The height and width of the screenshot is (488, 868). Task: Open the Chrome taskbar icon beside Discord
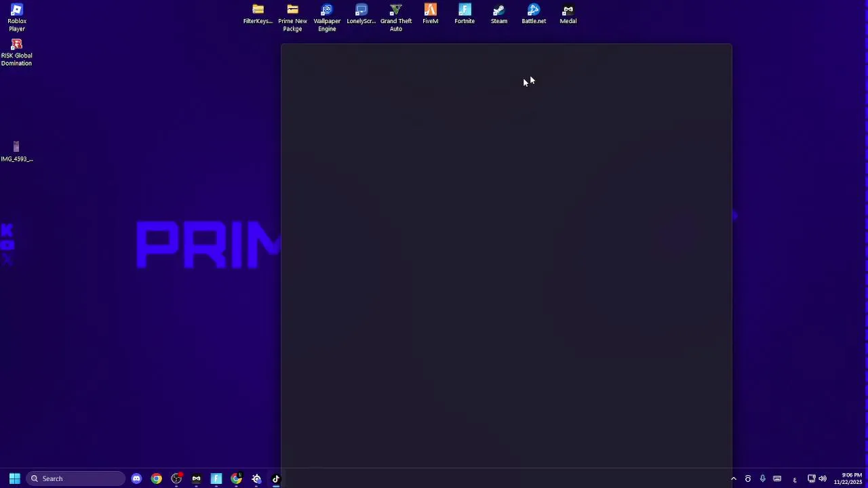tap(157, 479)
